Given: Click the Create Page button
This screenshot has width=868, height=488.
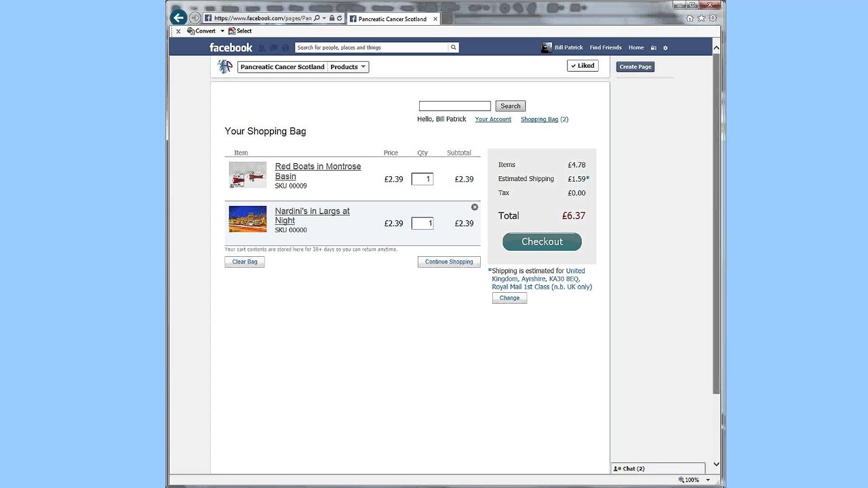Looking at the screenshot, I should pos(635,66).
